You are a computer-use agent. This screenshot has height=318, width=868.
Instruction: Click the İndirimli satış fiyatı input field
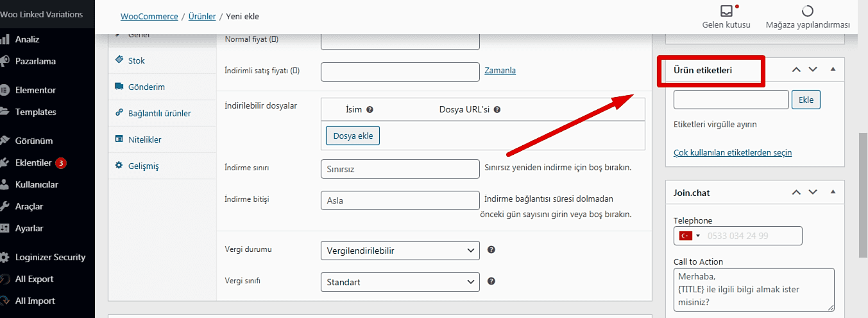click(400, 72)
